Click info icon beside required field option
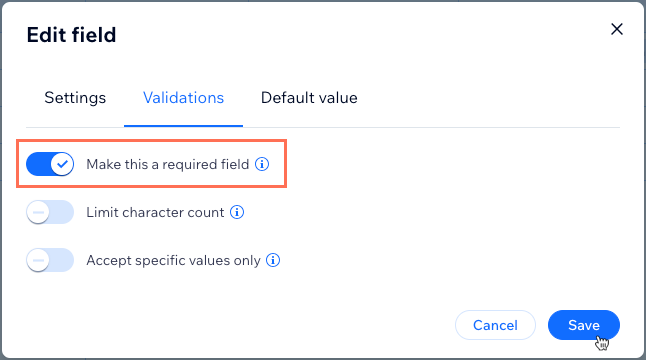The height and width of the screenshot is (360, 646). click(x=262, y=164)
